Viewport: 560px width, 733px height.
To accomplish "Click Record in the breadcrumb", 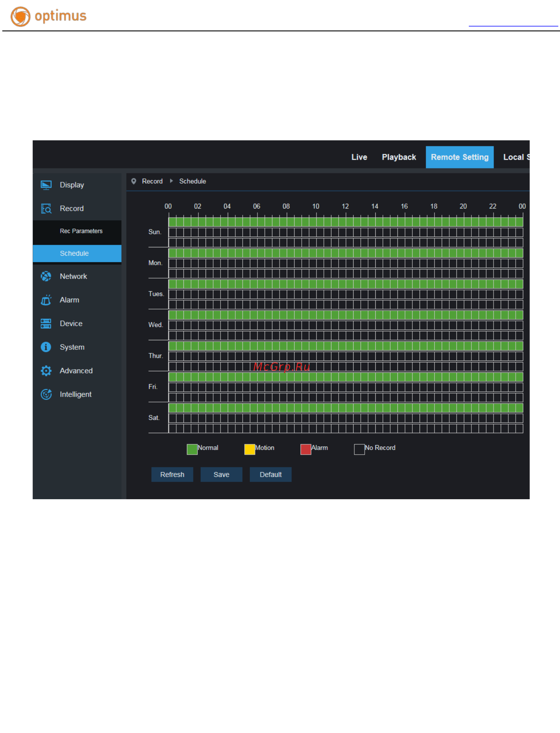I will pos(152,181).
